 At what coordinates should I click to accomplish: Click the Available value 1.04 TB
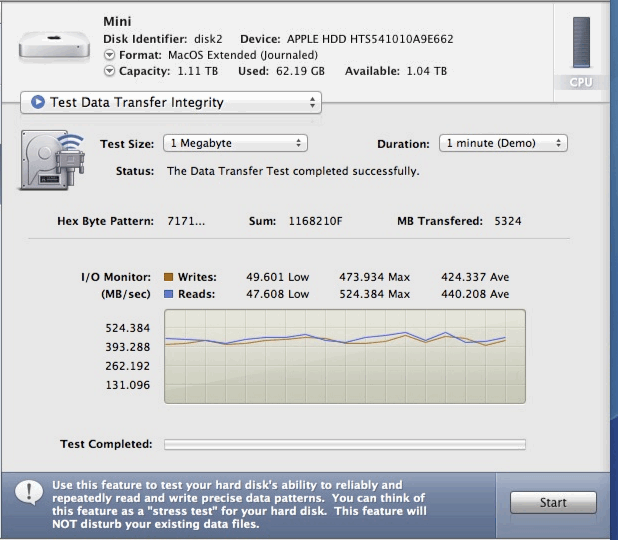point(426,71)
